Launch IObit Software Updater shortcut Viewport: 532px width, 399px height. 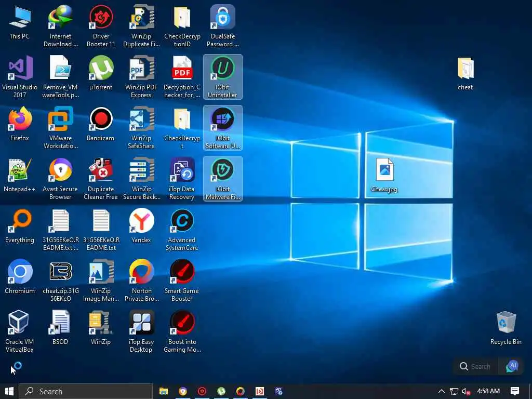tap(222, 128)
